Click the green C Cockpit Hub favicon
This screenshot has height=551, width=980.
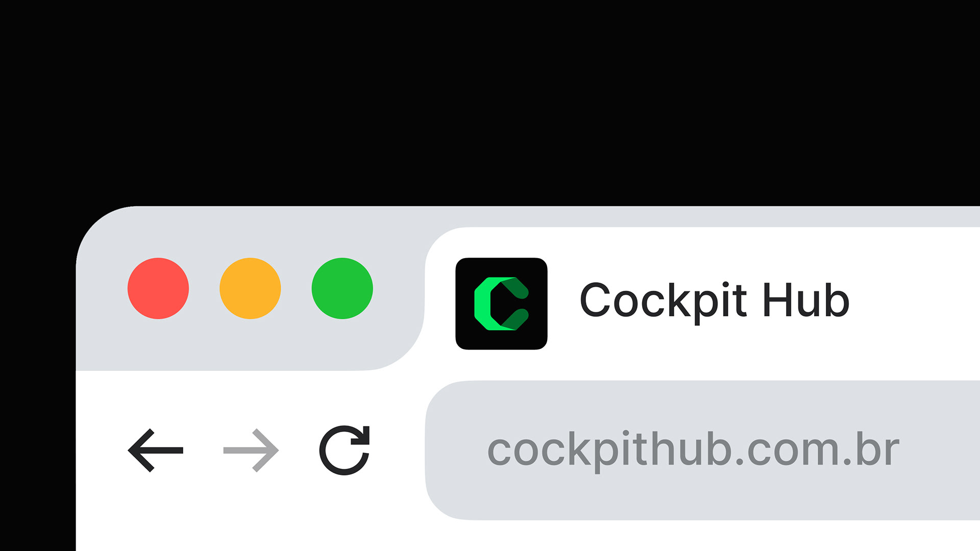point(501,304)
